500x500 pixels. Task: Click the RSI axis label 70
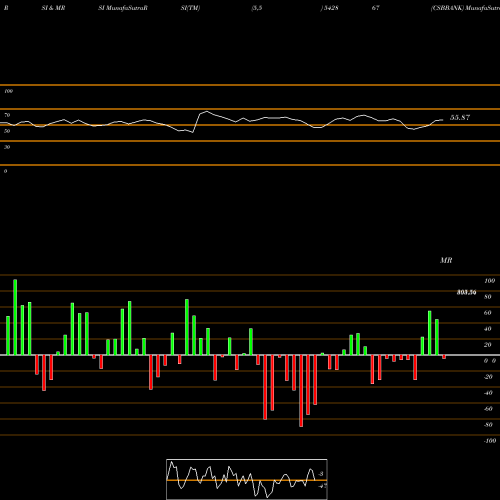coord(7,115)
